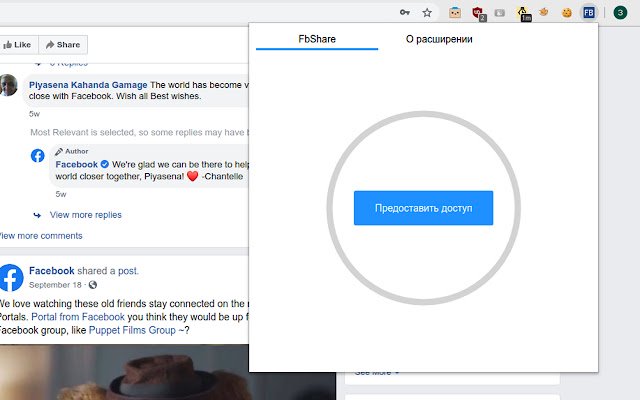The width and height of the screenshot is (640, 400).
Task: Click the verified badge beside Facebook
Action: 104,164
